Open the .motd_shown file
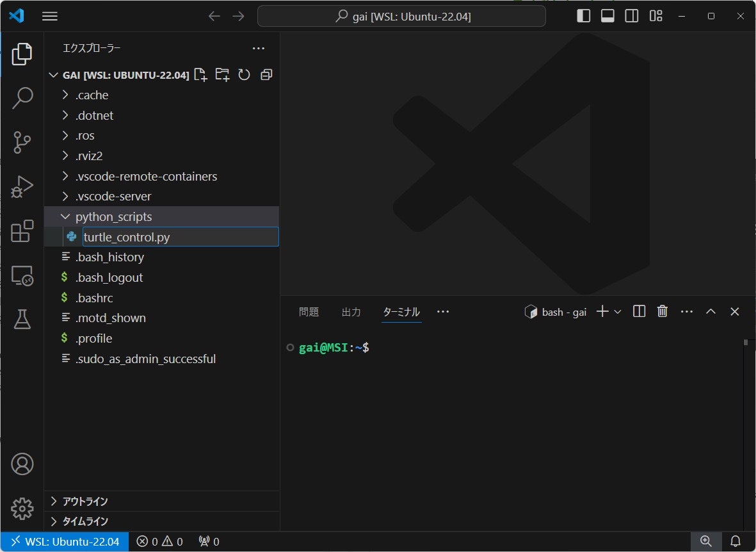 click(x=161, y=318)
